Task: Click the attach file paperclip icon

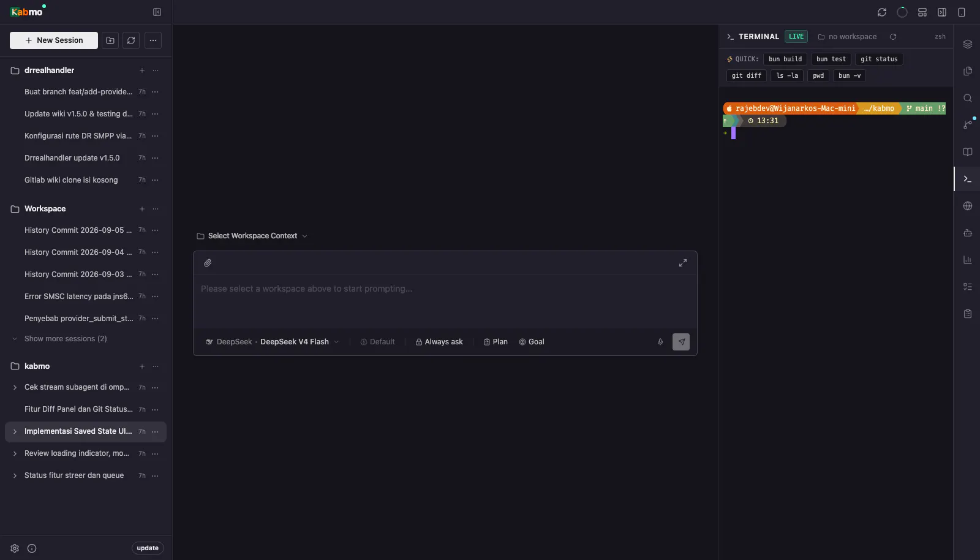Action: [208, 263]
